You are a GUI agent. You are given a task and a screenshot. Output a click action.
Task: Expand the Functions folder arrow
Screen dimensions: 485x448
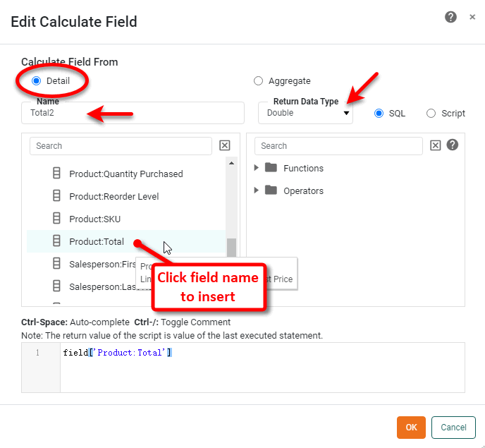pos(256,168)
